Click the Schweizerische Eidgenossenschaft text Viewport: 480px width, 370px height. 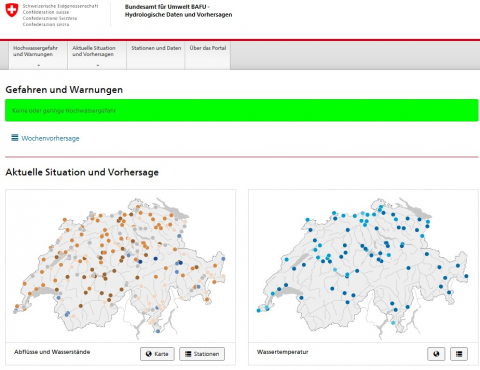60,6
